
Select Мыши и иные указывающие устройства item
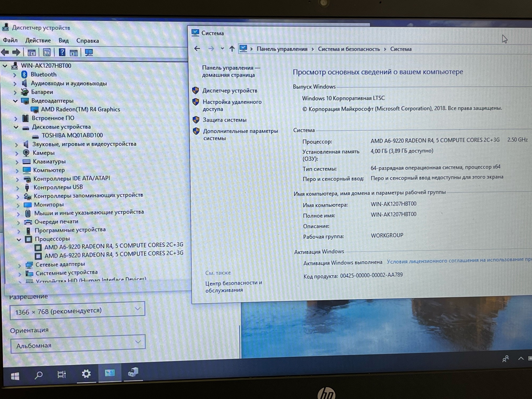pos(89,212)
